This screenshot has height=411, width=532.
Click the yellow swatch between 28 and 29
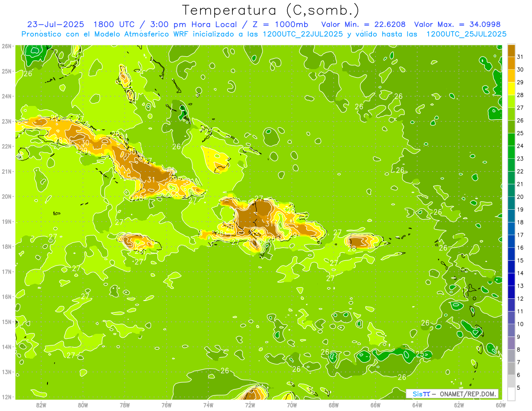tap(511, 89)
